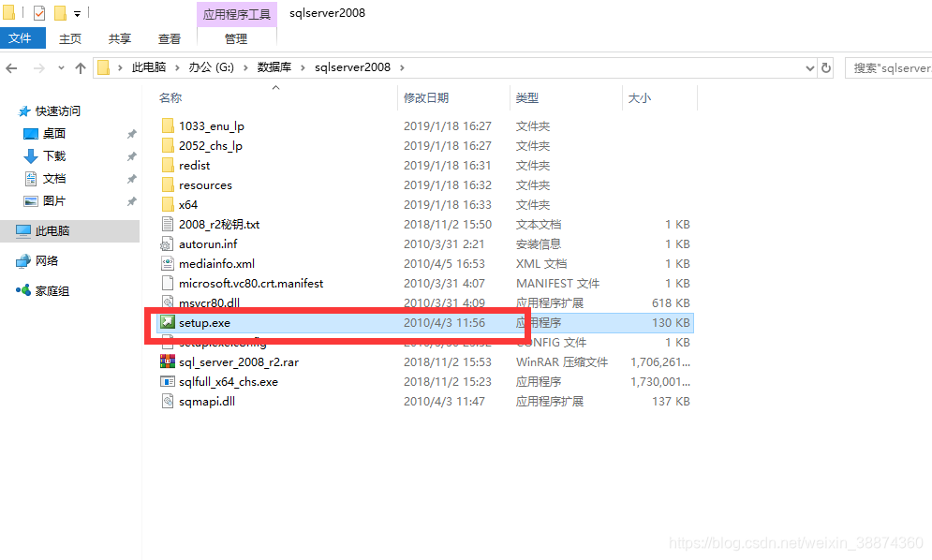Click 办公 (G:) in the breadcrumb
Screen dimensions: 932x560
(x=212, y=67)
